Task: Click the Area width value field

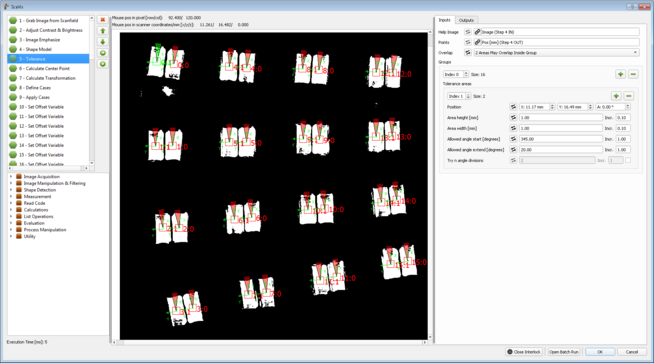Action: [561, 128]
